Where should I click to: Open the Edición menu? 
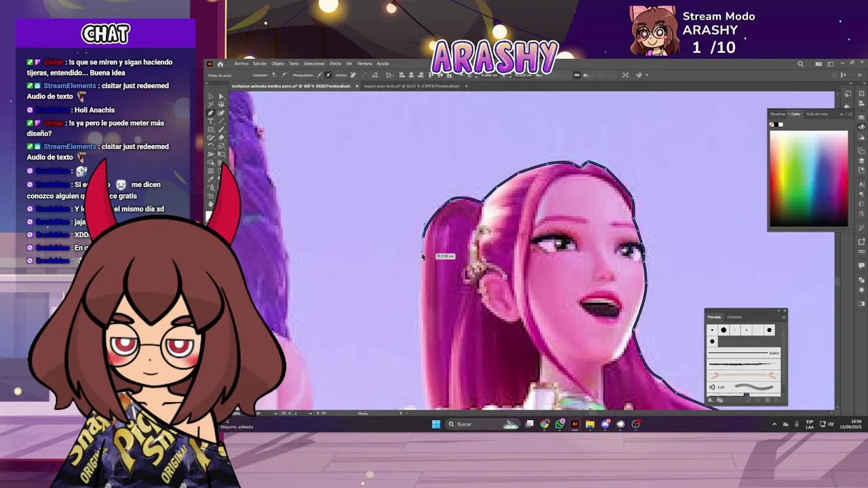[260, 64]
